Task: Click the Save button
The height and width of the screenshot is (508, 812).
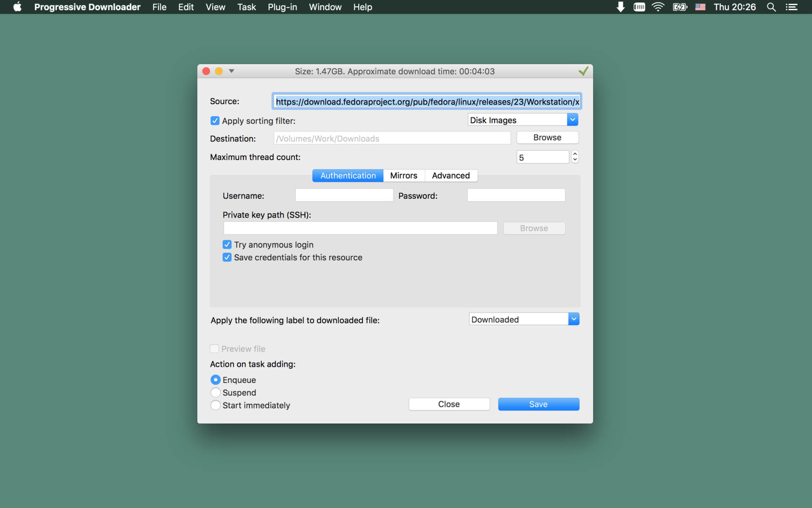Action: pyautogui.click(x=538, y=404)
